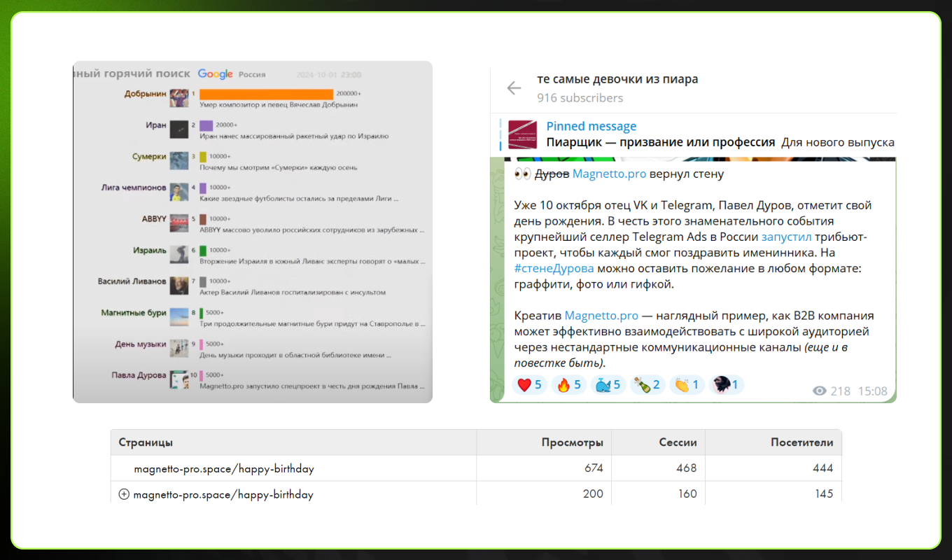Click the purple 20000+ bar for Иран
Viewport: 952px width, 560px height.
click(206, 125)
